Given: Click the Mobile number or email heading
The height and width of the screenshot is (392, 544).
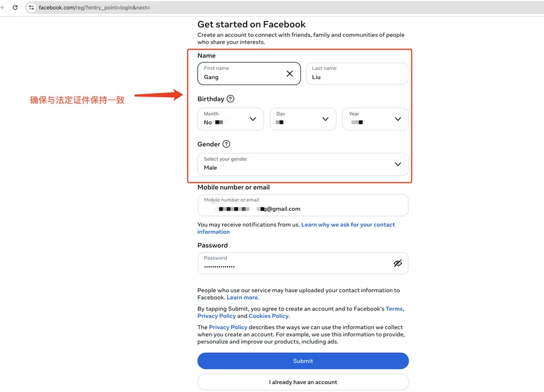Looking at the screenshot, I should click(233, 187).
